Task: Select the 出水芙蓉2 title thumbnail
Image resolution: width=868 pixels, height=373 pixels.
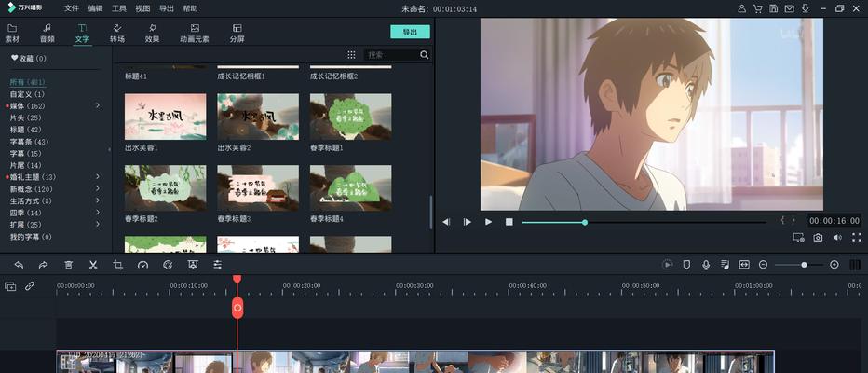Action: click(258, 117)
